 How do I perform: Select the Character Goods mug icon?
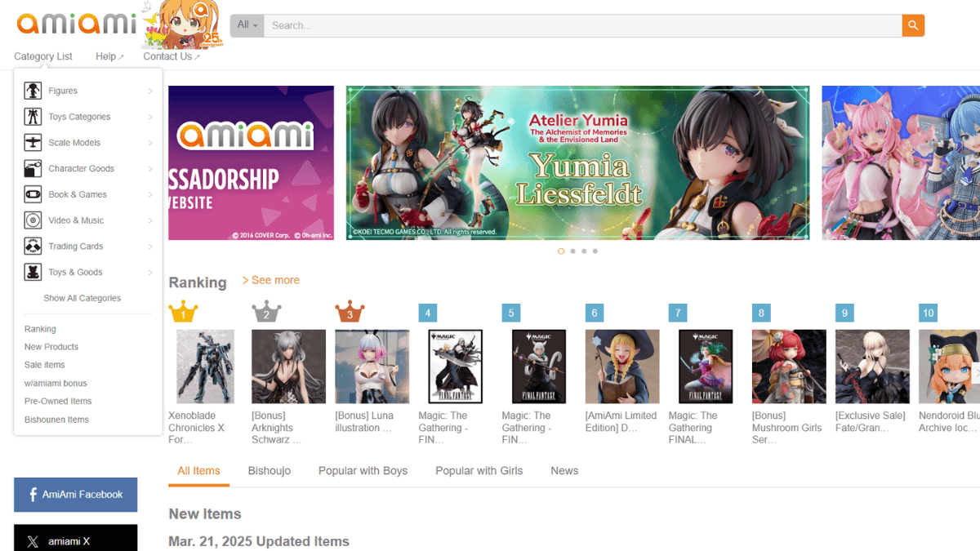click(33, 169)
